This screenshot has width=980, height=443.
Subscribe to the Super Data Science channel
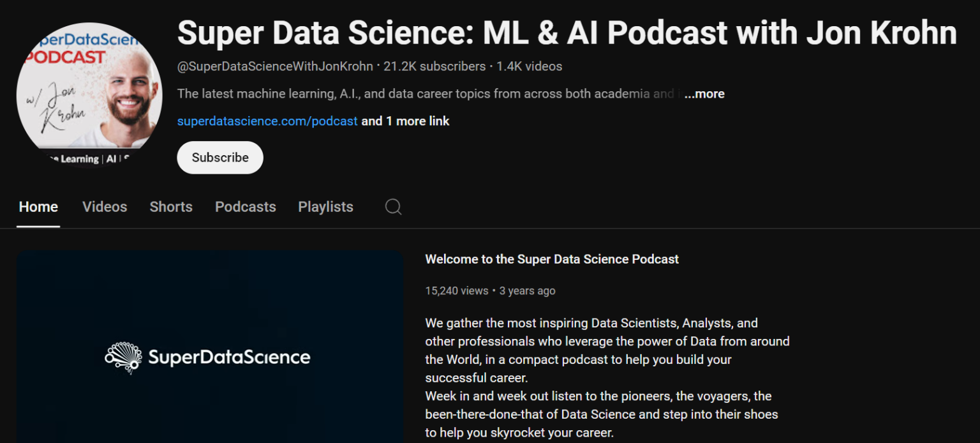pyautogui.click(x=219, y=157)
